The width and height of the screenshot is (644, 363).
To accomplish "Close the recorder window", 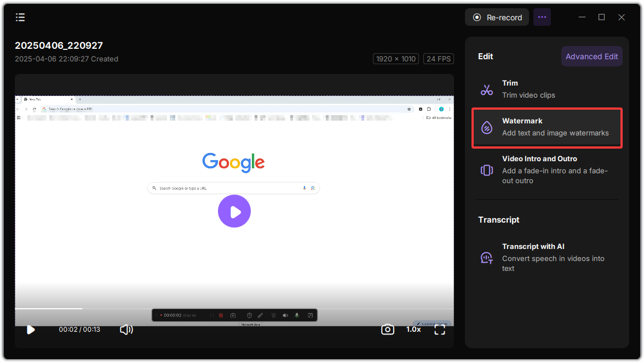I will coord(622,17).
